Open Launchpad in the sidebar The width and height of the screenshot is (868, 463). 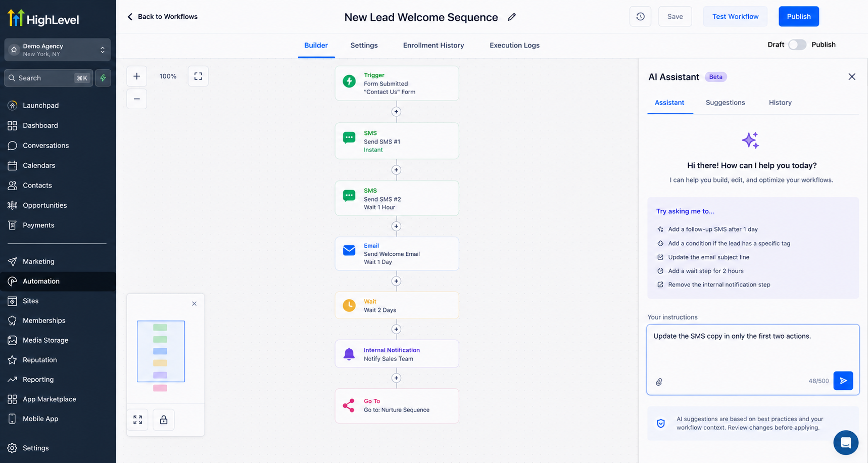(x=58, y=106)
